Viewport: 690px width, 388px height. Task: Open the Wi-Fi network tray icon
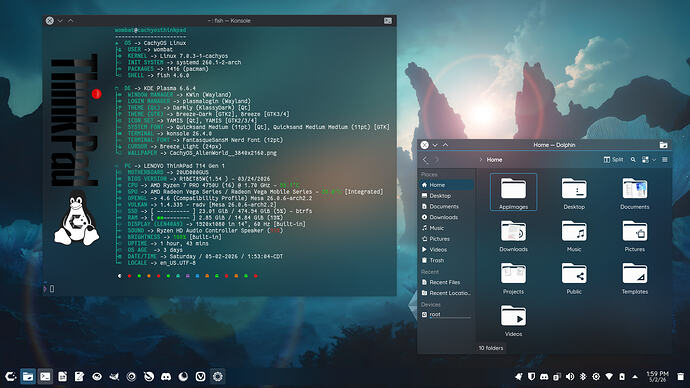point(609,377)
